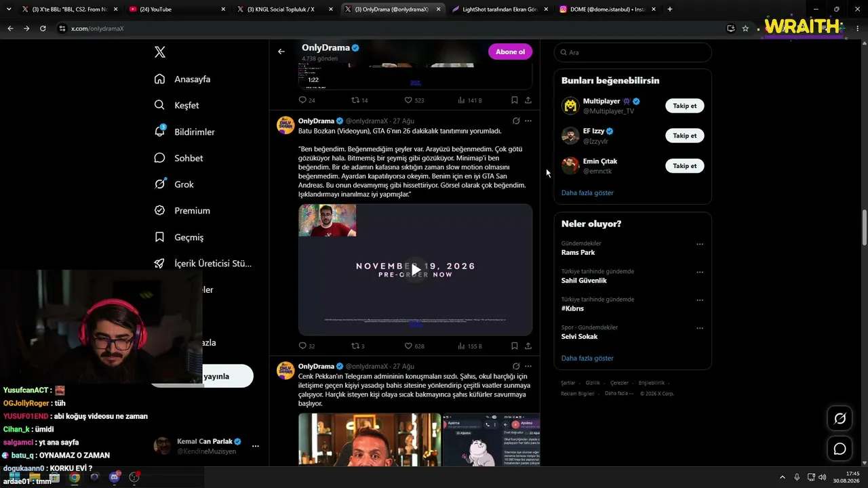The height and width of the screenshot is (488, 868).
Task: Switch to the KNGL Social Topluluk tab
Action: (285, 9)
